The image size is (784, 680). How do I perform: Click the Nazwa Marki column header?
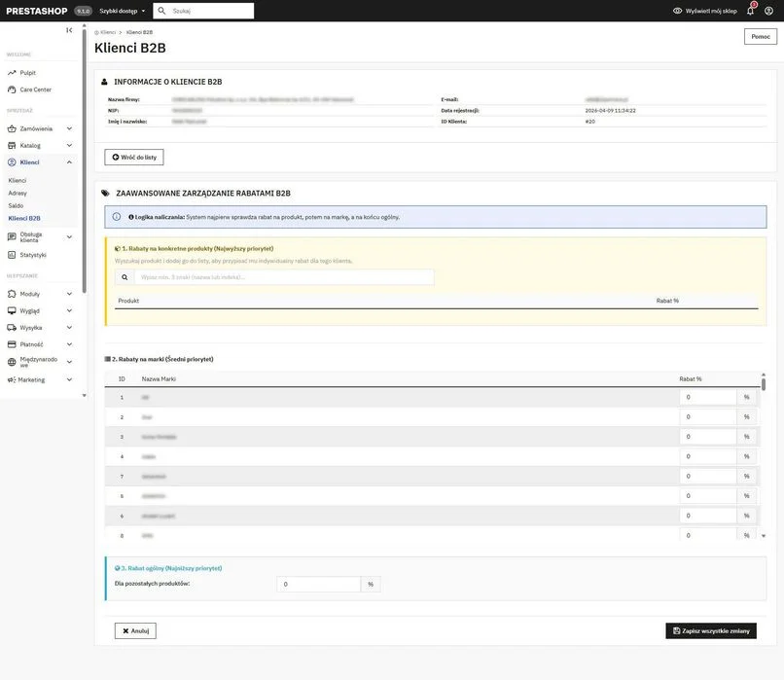[x=159, y=379]
